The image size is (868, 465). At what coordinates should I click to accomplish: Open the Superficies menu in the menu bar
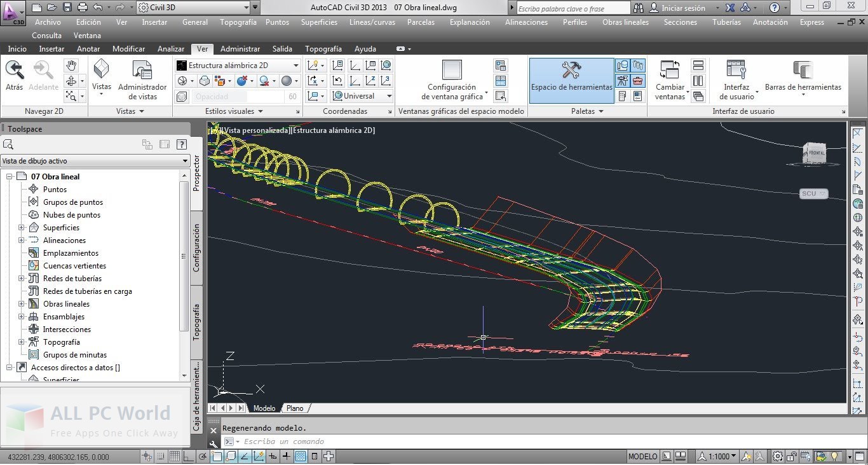click(x=319, y=22)
